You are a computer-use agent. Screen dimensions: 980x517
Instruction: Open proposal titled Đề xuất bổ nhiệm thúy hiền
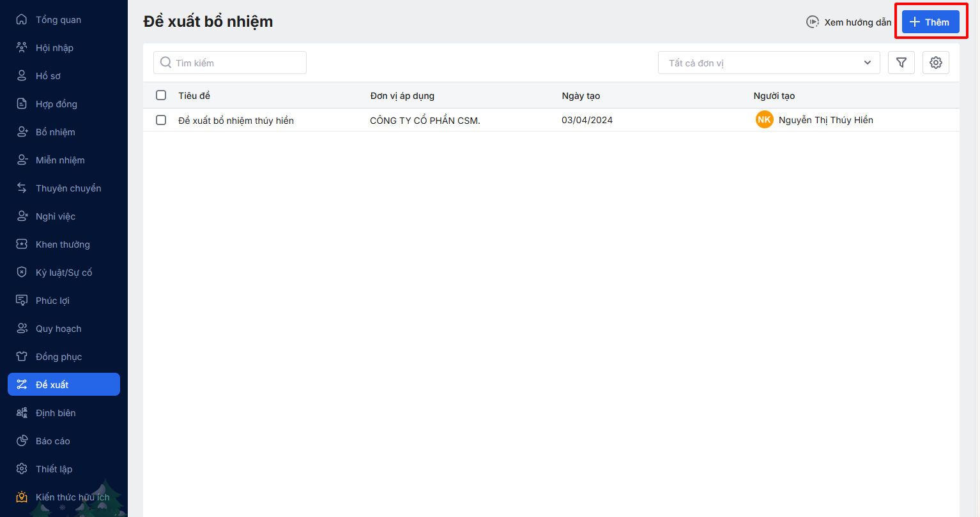click(236, 120)
